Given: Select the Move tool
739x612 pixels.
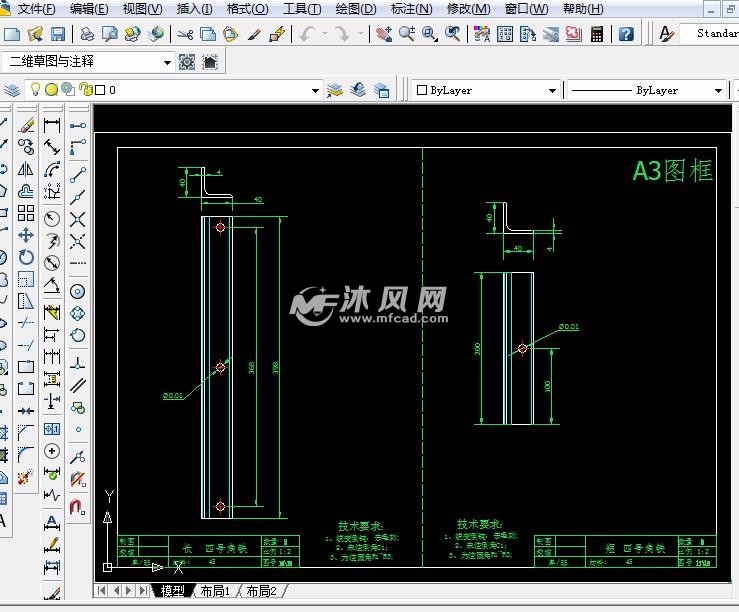Looking at the screenshot, I should point(26,235).
